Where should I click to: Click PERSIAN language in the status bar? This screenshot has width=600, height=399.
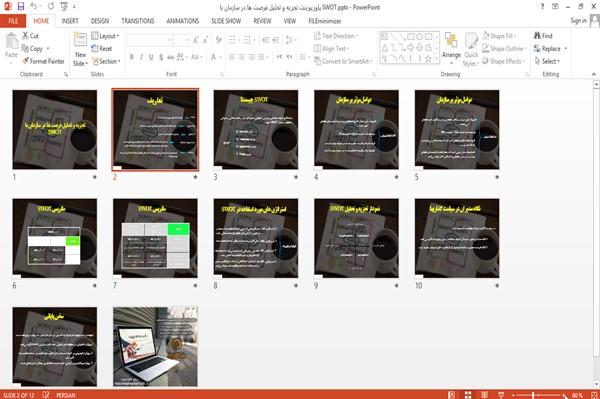(66, 395)
